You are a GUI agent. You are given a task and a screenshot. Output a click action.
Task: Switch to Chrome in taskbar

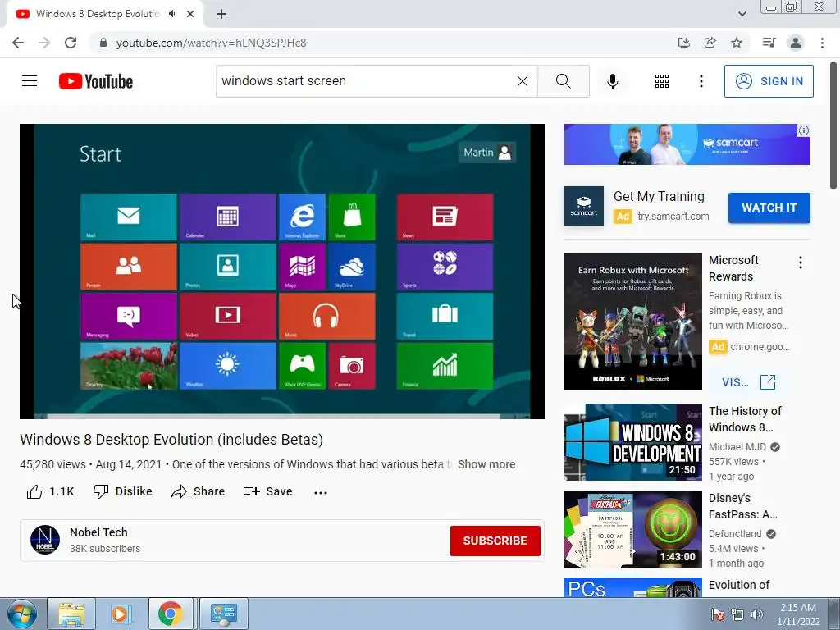(171, 614)
